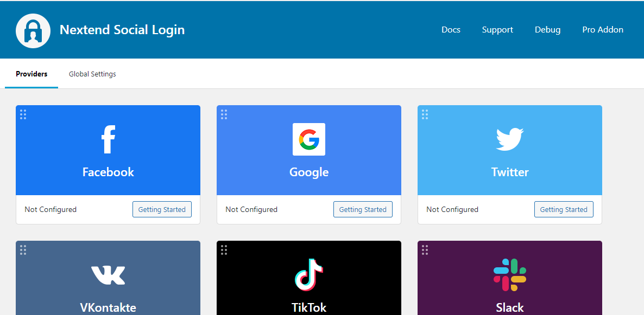Click the drag handle on Facebook card
This screenshot has width=644, height=315.
(23, 114)
